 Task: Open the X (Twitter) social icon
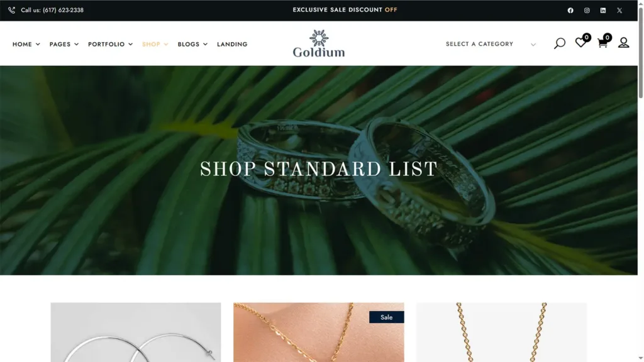click(619, 10)
